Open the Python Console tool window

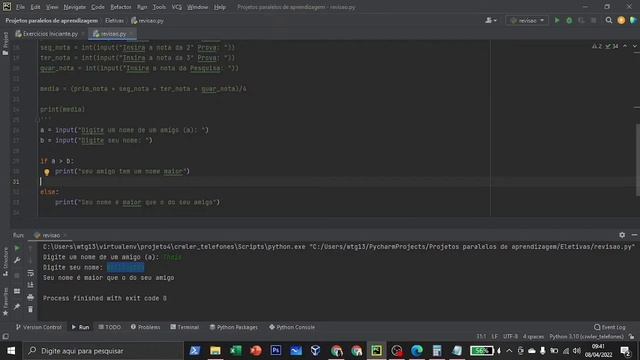[292, 327]
